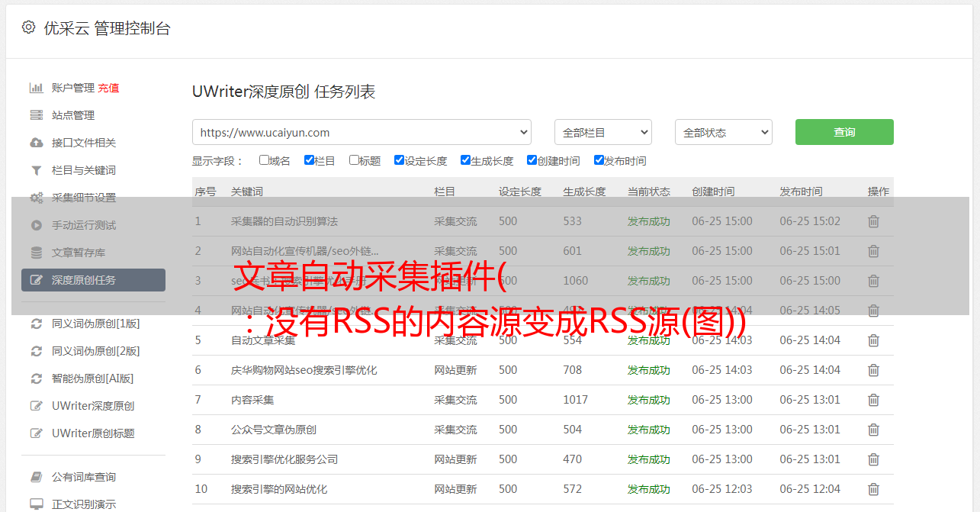This screenshot has width=980, height=512.
Task: Click generated length value 1017
Action: [576, 400]
